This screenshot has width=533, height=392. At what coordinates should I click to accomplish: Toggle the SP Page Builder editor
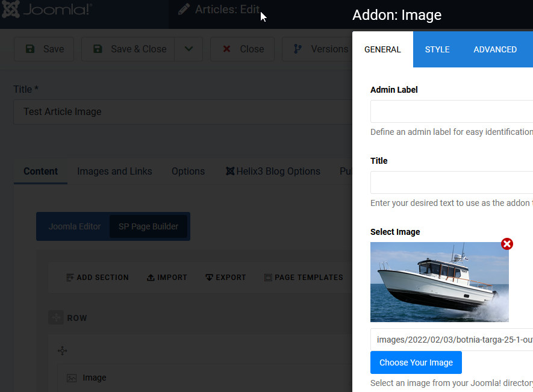148,226
